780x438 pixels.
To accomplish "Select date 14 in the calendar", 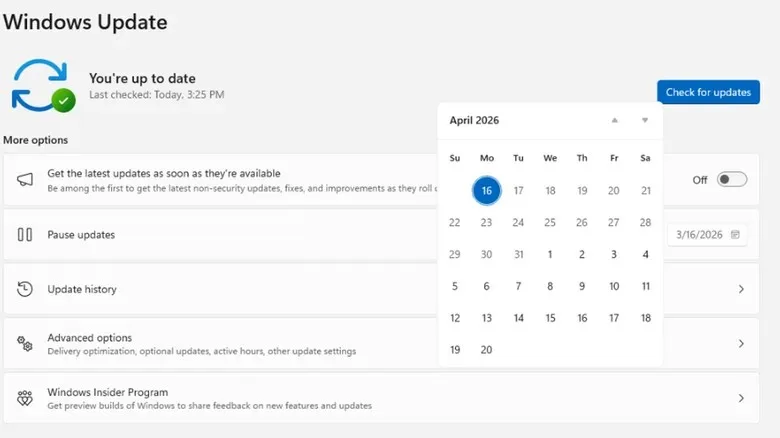I will (x=518, y=318).
